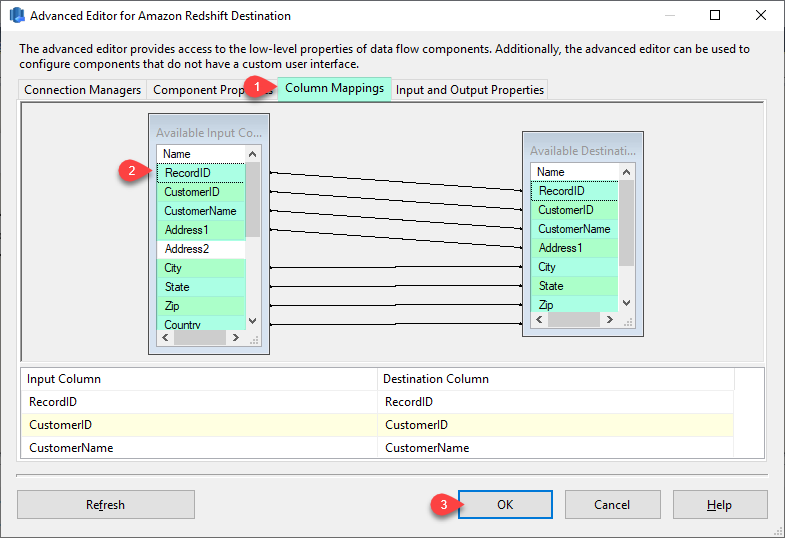785x538 pixels.
Task: Click the Input Column grid header
Action: (x=199, y=379)
